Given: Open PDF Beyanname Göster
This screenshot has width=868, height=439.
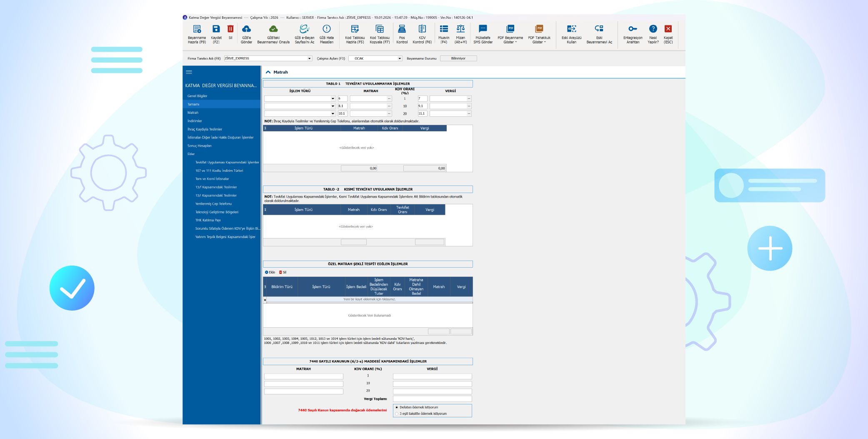Looking at the screenshot, I should click(510, 29).
